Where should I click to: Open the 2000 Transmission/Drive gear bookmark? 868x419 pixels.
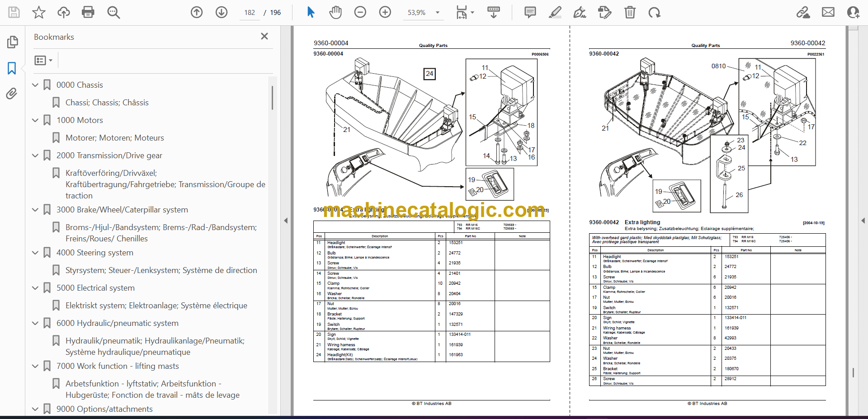pos(109,155)
